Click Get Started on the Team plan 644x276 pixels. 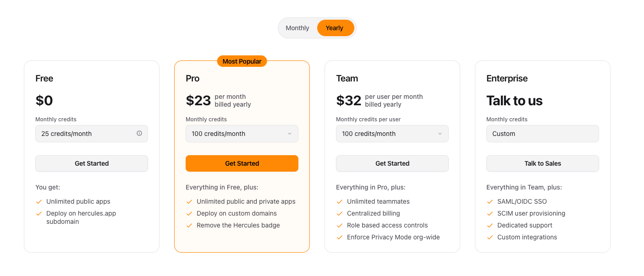[392, 163]
